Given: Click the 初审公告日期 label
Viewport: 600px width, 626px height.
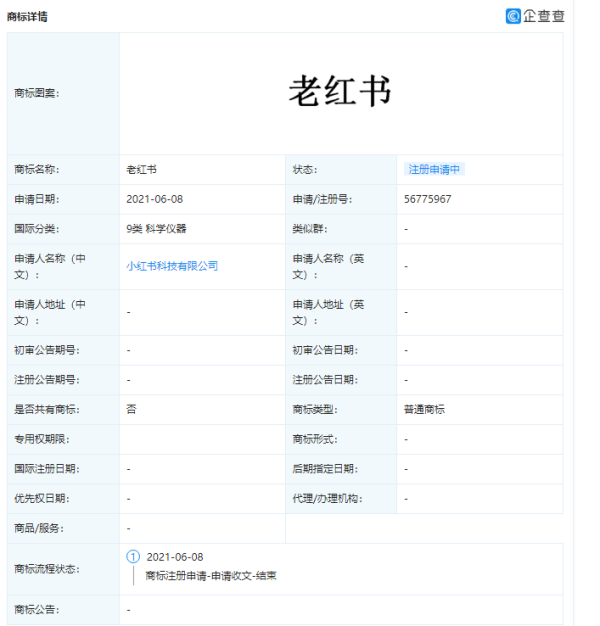Looking at the screenshot, I should [x=325, y=350].
